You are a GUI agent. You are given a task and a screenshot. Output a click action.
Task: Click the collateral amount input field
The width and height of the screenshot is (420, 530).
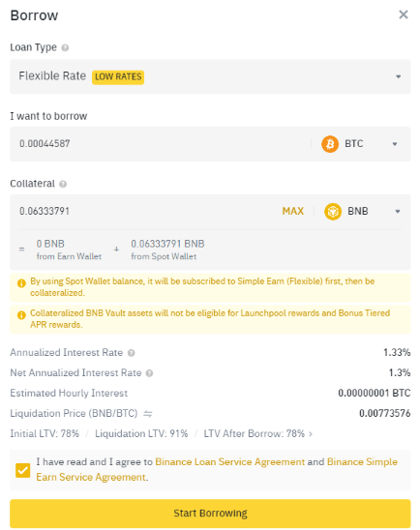(145, 212)
